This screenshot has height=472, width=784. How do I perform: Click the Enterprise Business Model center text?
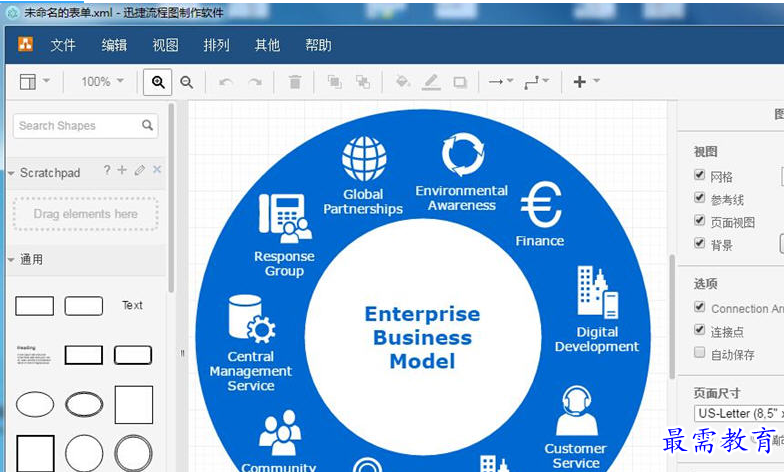(x=422, y=338)
